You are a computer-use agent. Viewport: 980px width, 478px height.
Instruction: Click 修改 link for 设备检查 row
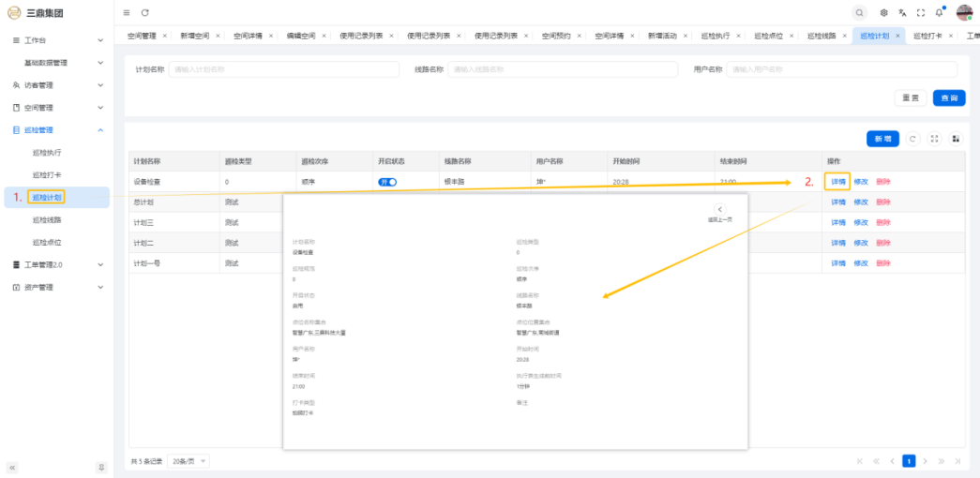(x=861, y=182)
